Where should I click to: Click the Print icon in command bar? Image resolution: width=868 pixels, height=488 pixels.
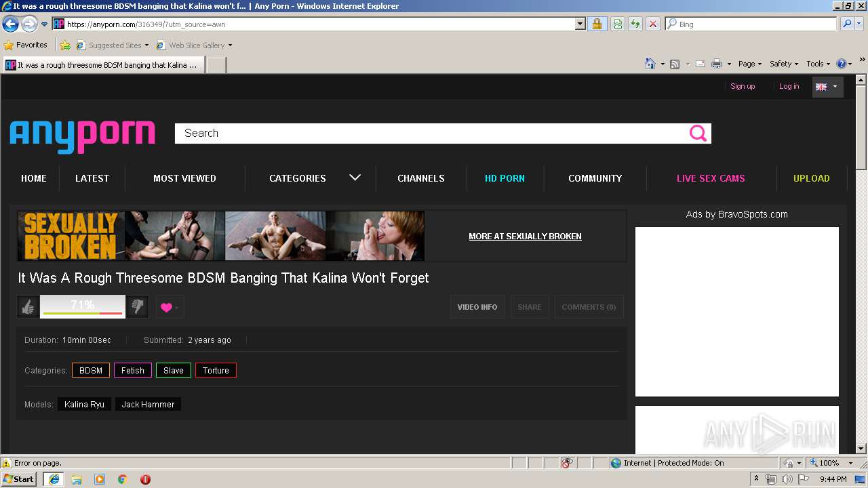[717, 64]
